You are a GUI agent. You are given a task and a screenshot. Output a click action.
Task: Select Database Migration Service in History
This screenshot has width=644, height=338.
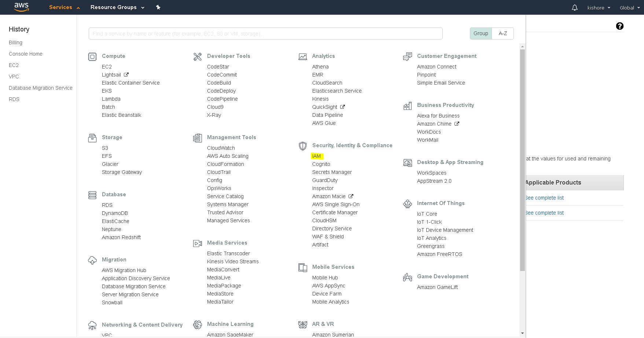[x=40, y=88]
